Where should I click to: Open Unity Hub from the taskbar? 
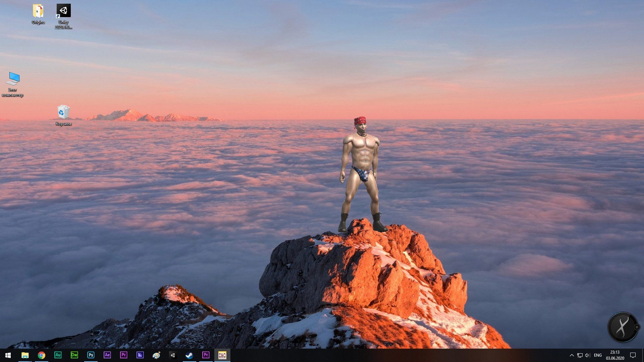(173, 355)
